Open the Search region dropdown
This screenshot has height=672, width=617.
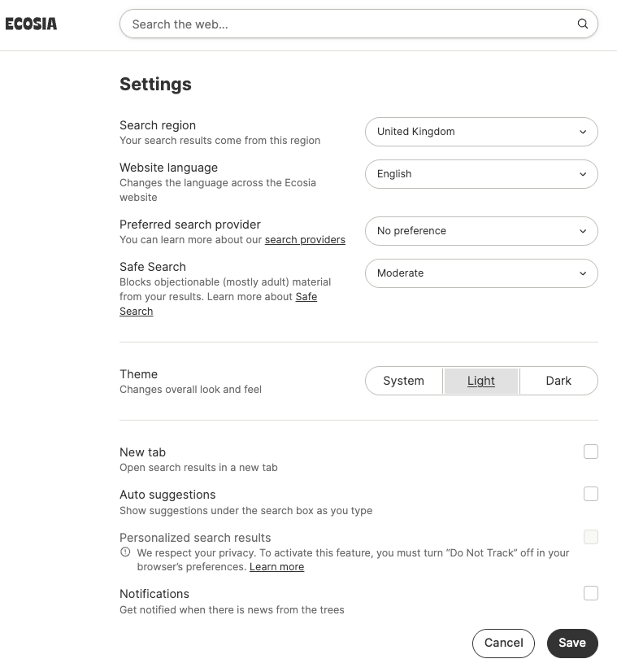coord(481,131)
